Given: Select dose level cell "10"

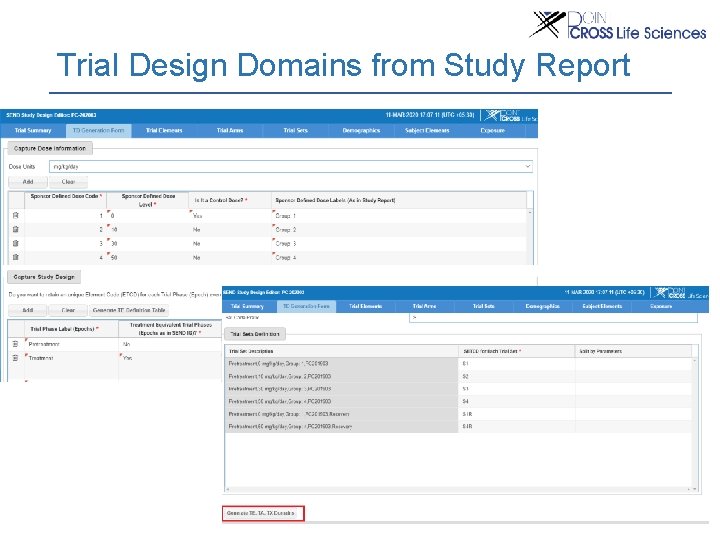Looking at the screenshot, I should click(148, 230).
